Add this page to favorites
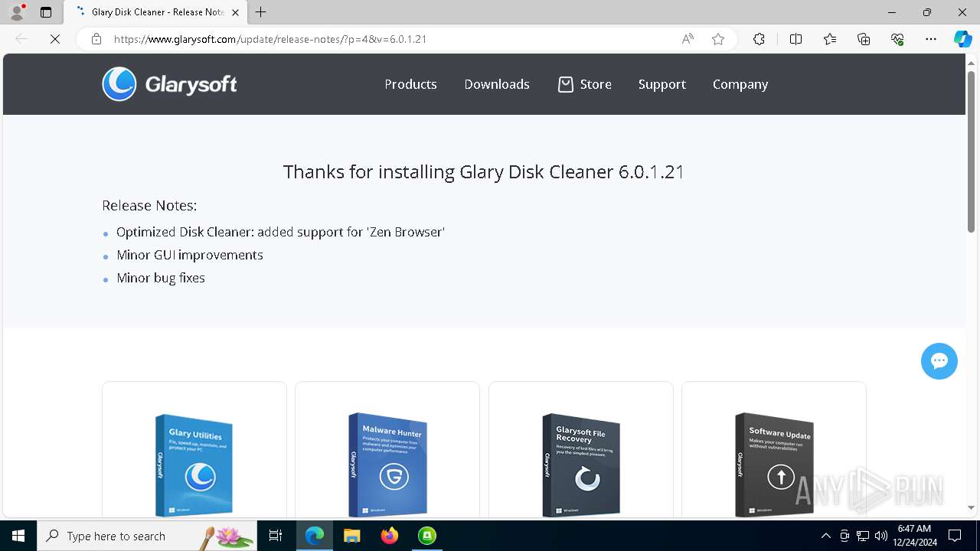The width and height of the screenshot is (980, 551). (718, 39)
